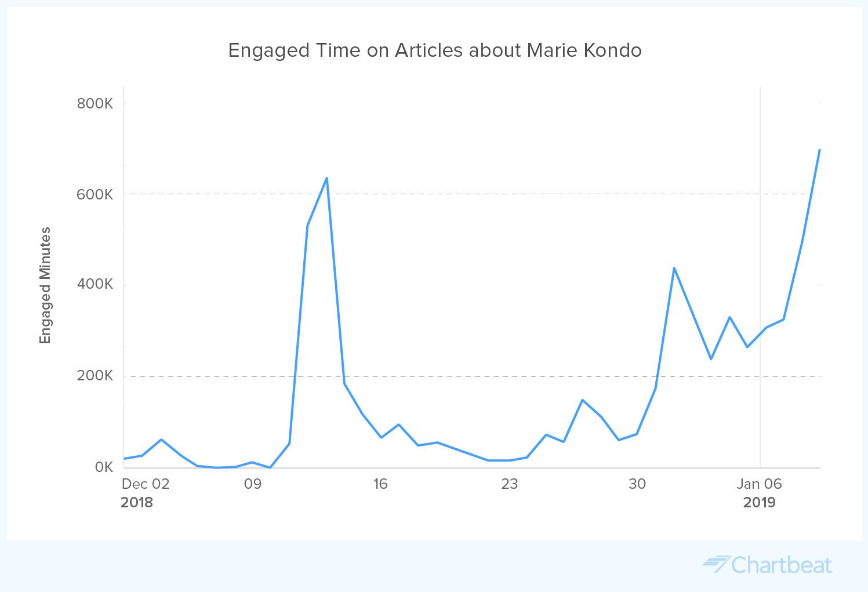Click the 200K y-axis tick label

(95, 376)
